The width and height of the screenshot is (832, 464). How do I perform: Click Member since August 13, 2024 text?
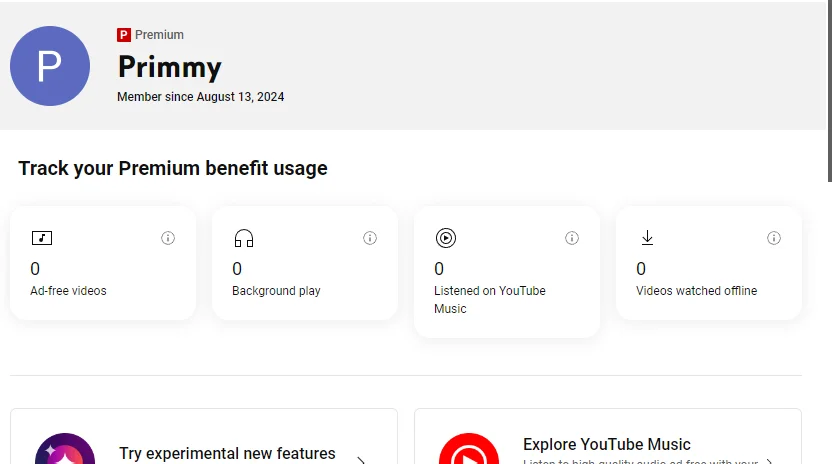[201, 97]
